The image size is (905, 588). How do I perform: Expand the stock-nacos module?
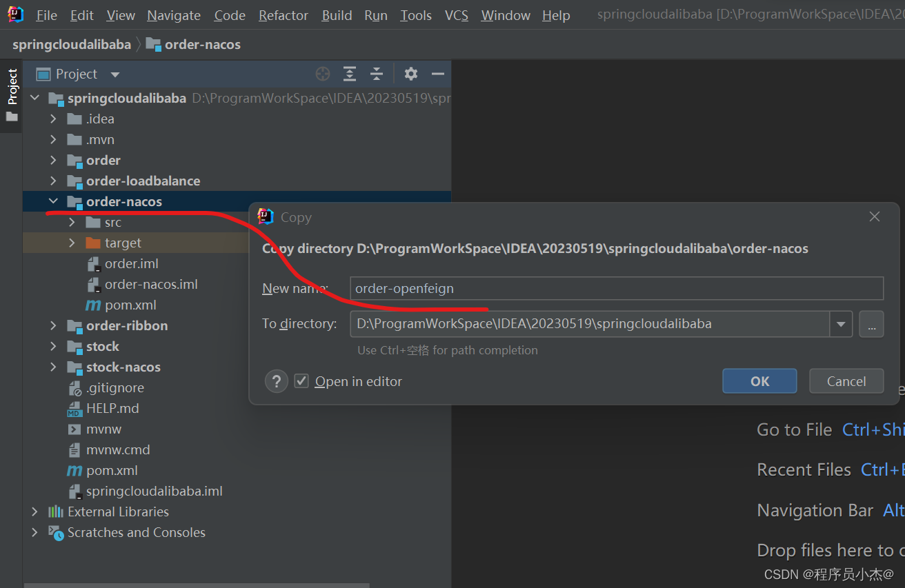tap(54, 367)
